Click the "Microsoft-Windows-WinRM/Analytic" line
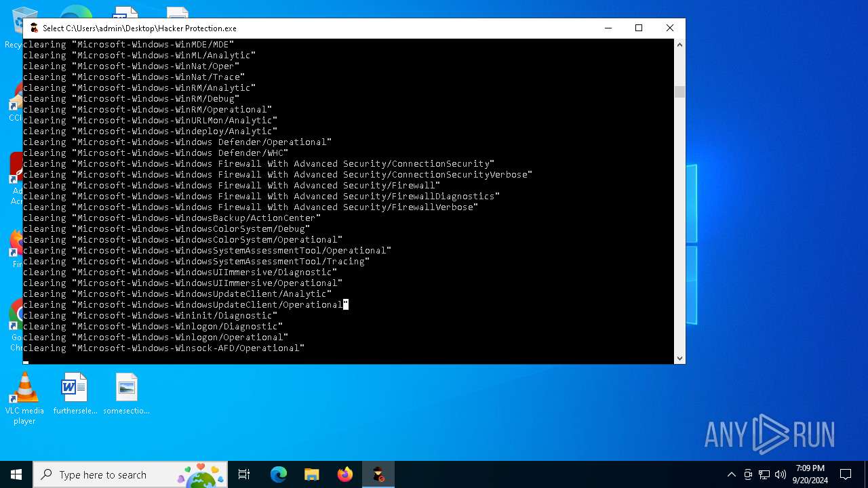Screen dimensions: 868x488 pyautogui.click(x=140, y=88)
